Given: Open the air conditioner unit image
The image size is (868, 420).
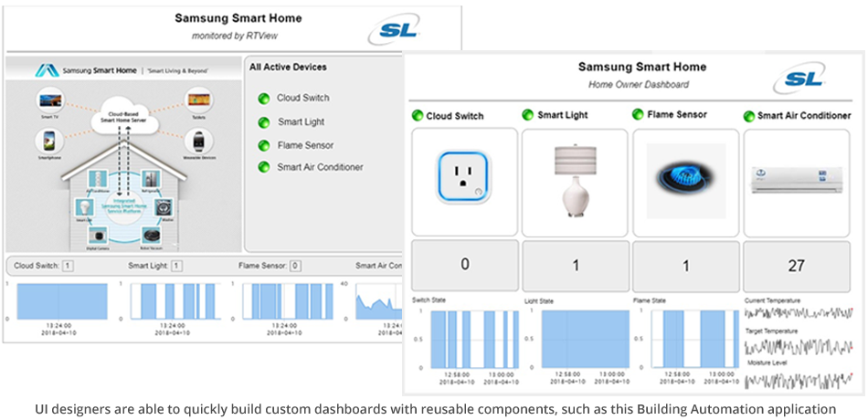Looking at the screenshot, I should 797,180.
